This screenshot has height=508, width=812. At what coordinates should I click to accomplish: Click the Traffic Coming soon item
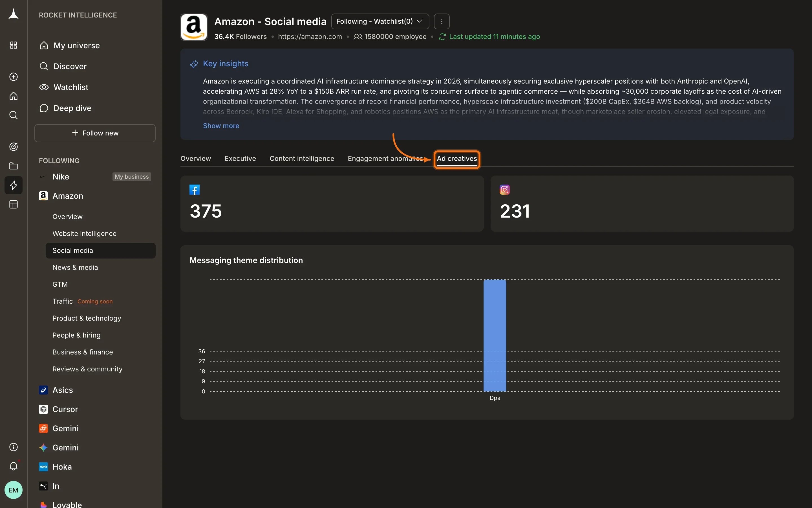click(83, 301)
